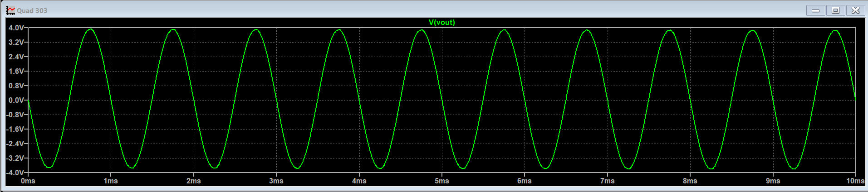Minimize the Quad 303 plot window

pyautogui.click(x=815, y=10)
